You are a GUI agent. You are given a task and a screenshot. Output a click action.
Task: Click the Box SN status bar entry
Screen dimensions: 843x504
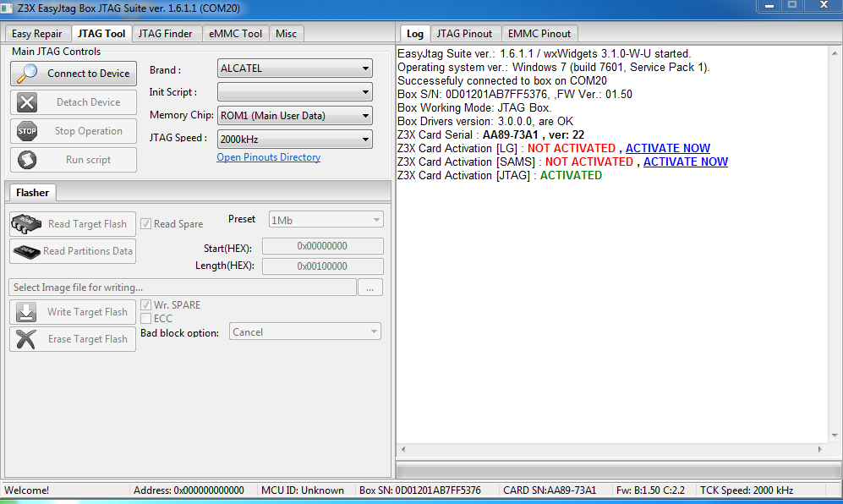click(420, 490)
